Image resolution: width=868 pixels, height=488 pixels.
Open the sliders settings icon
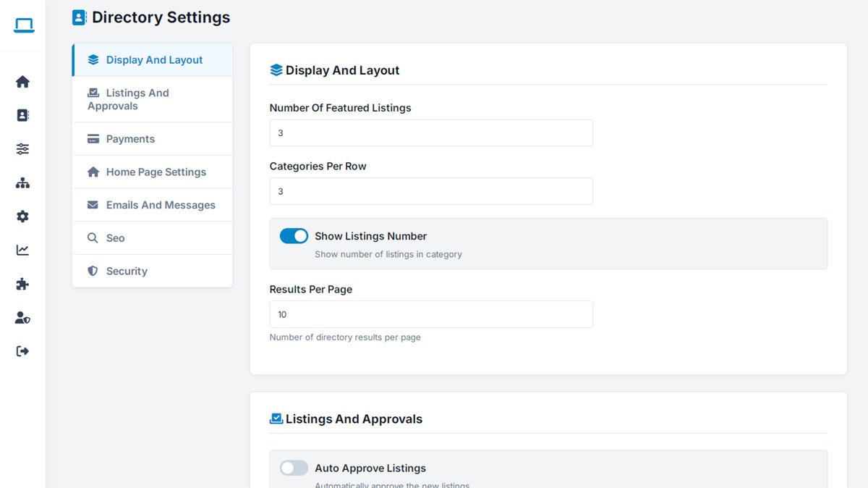pos(22,149)
